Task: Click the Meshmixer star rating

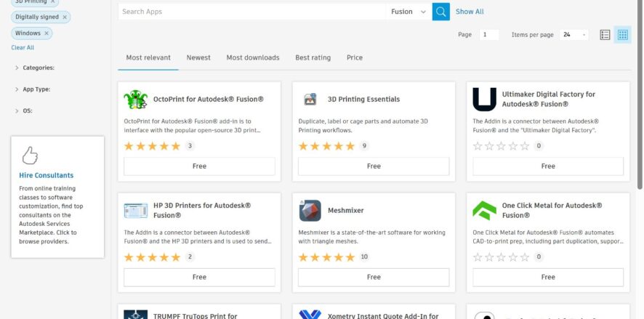Action: [x=326, y=257]
